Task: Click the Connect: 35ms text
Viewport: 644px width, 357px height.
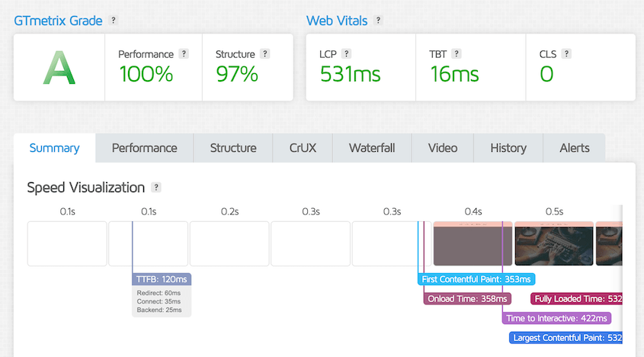Action: pos(159,301)
